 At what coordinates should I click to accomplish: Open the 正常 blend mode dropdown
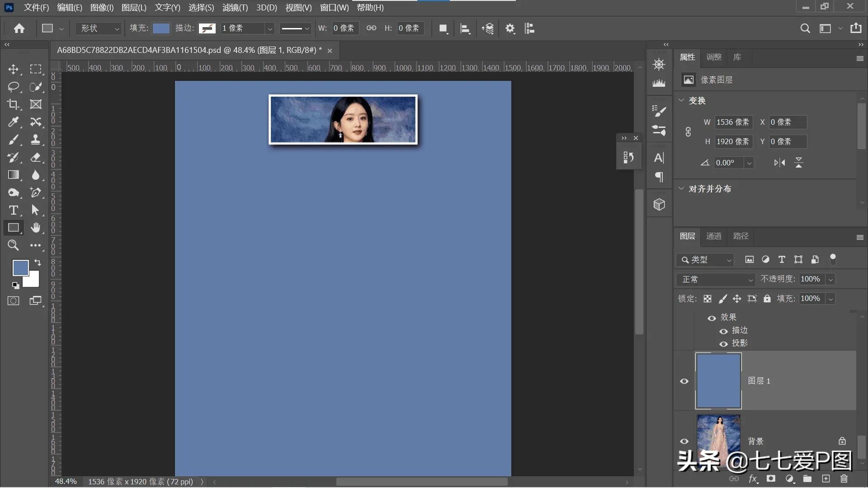[716, 279]
